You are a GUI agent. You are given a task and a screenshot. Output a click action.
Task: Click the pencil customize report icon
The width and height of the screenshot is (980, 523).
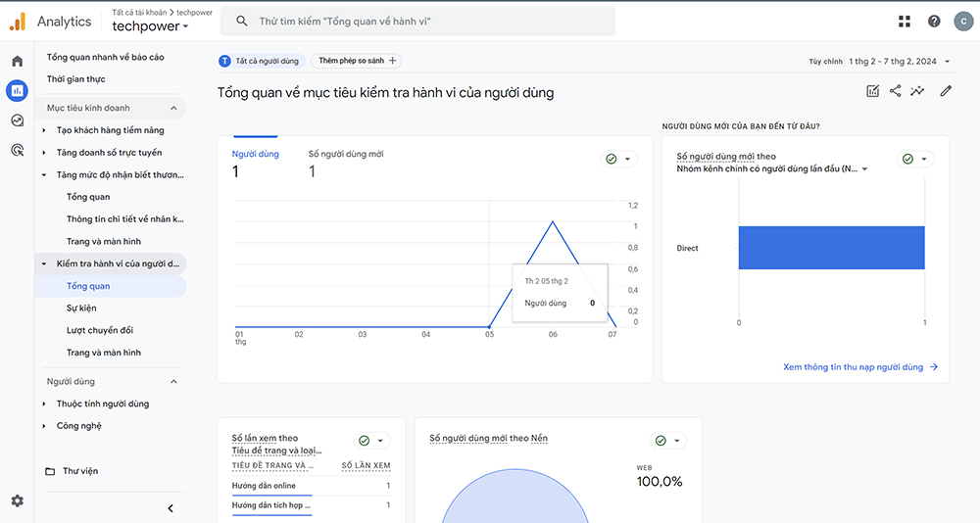(x=946, y=91)
